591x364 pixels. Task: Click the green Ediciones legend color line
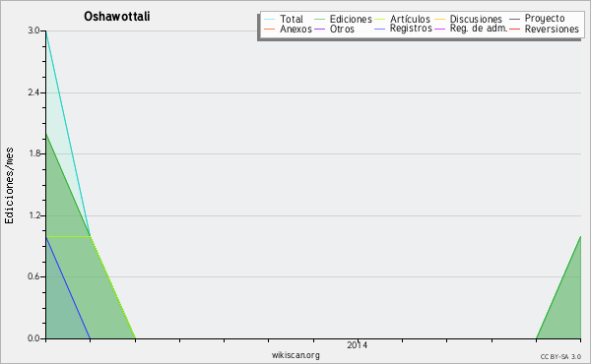click(x=319, y=19)
